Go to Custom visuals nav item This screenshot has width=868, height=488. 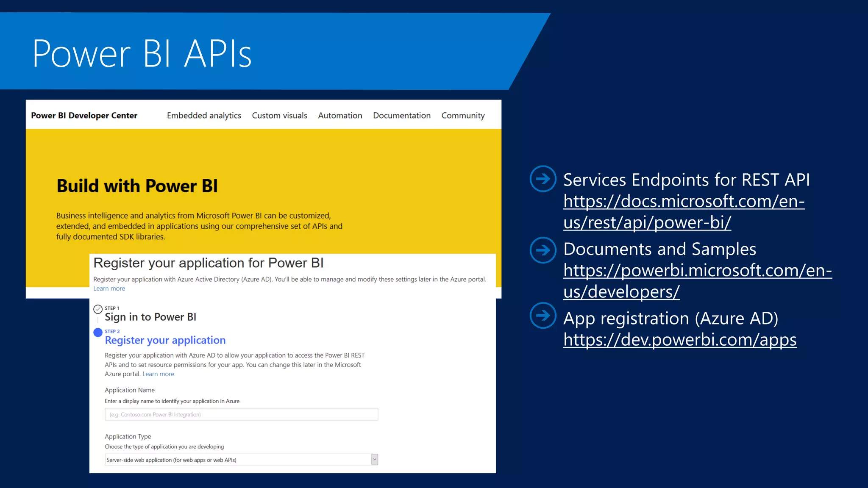pyautogui.click(x=279, y=116)
